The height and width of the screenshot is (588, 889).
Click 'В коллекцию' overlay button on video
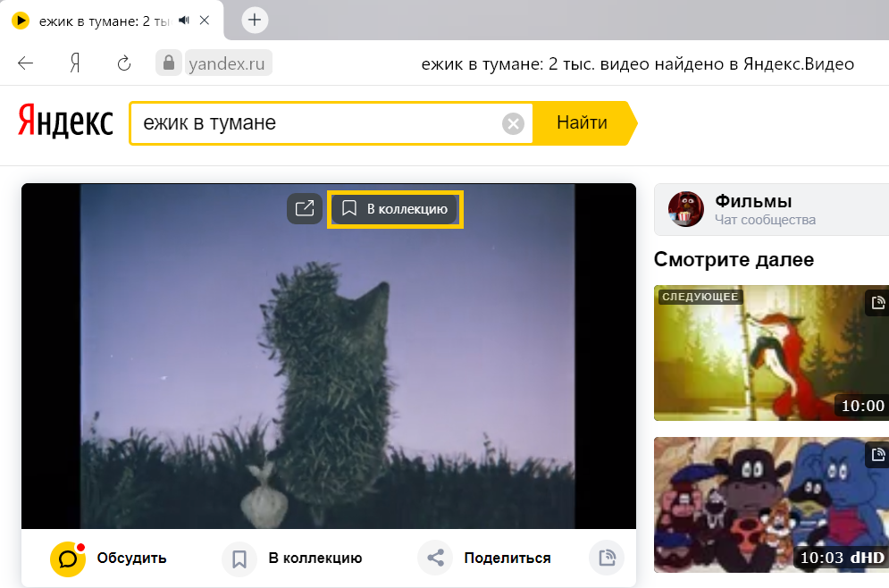[x=395, y=209]
